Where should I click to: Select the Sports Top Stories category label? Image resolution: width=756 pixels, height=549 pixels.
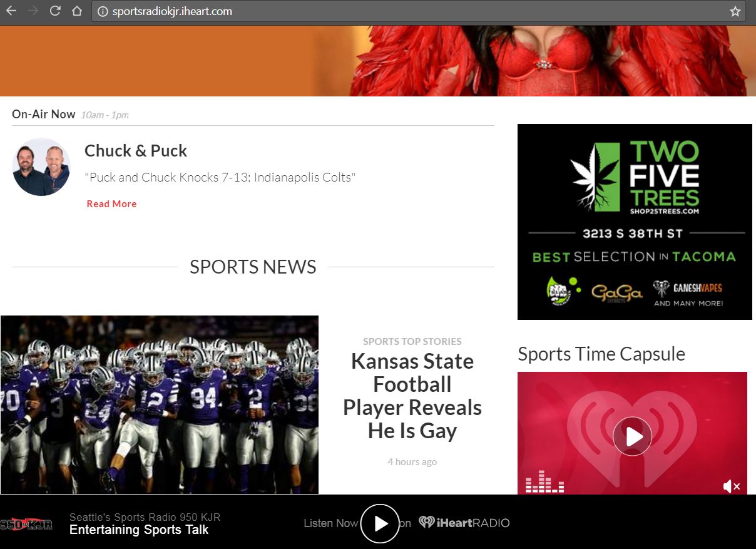tap(412, 341)
